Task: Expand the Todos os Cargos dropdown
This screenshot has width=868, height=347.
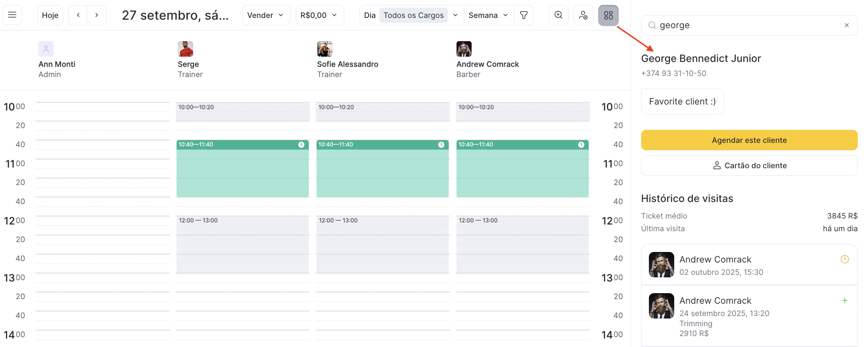Action: [455, 15]
